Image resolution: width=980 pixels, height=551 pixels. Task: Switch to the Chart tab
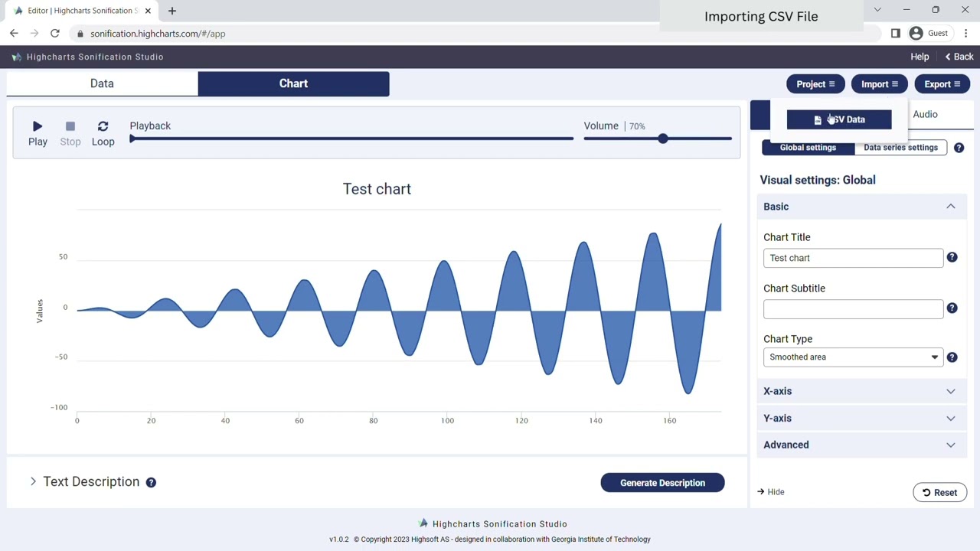(x=293, y=83)
